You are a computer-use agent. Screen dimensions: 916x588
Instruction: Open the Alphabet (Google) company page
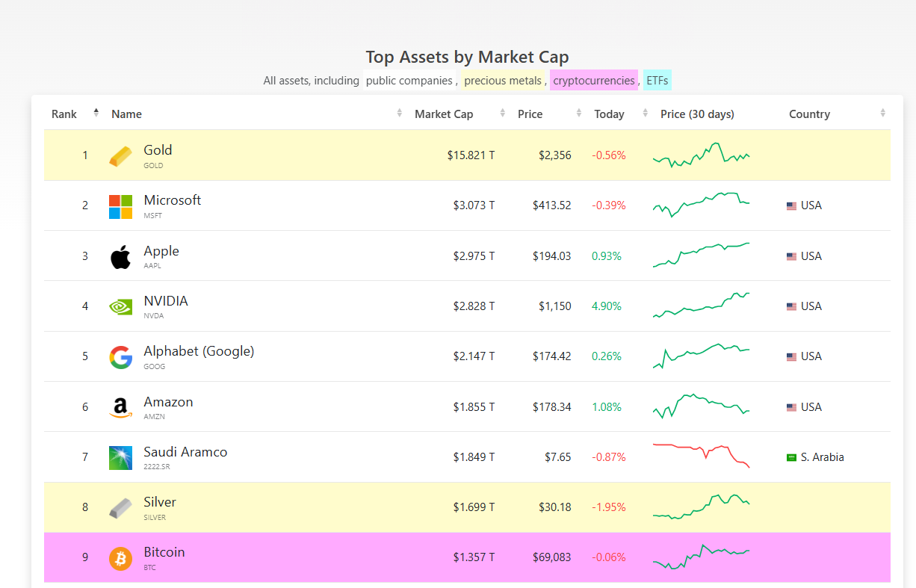click(x=199, y=351)
